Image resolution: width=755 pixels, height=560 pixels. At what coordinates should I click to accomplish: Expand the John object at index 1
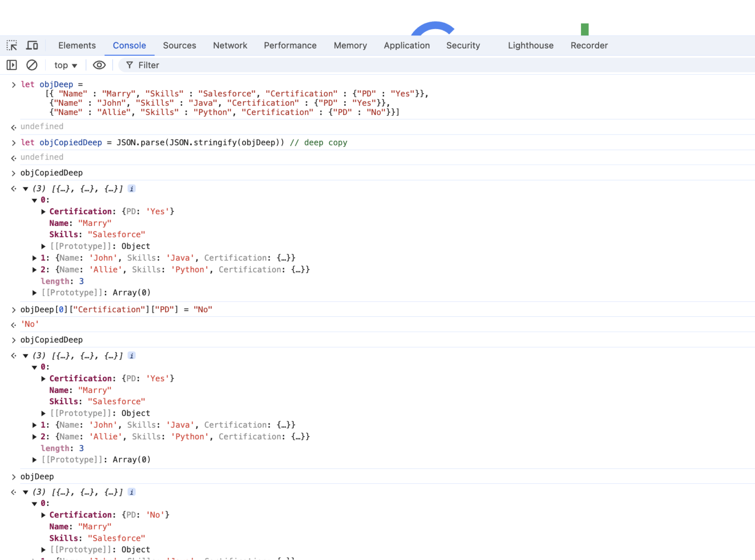click(x=34, y=257)
